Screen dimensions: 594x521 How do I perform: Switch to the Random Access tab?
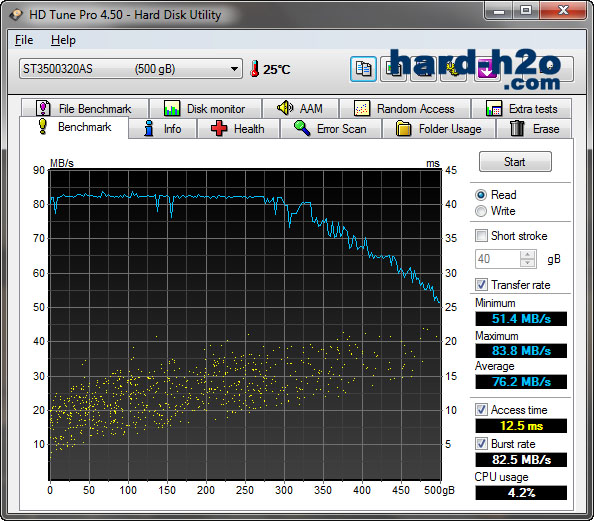pyautogui.click(x=405, y=109)
